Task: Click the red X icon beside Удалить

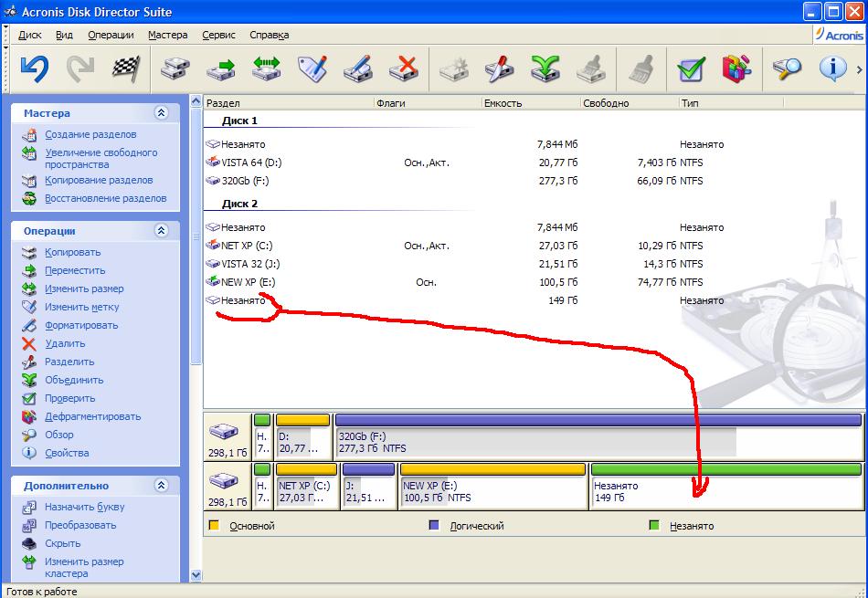Action: click(x=29, y=343)
